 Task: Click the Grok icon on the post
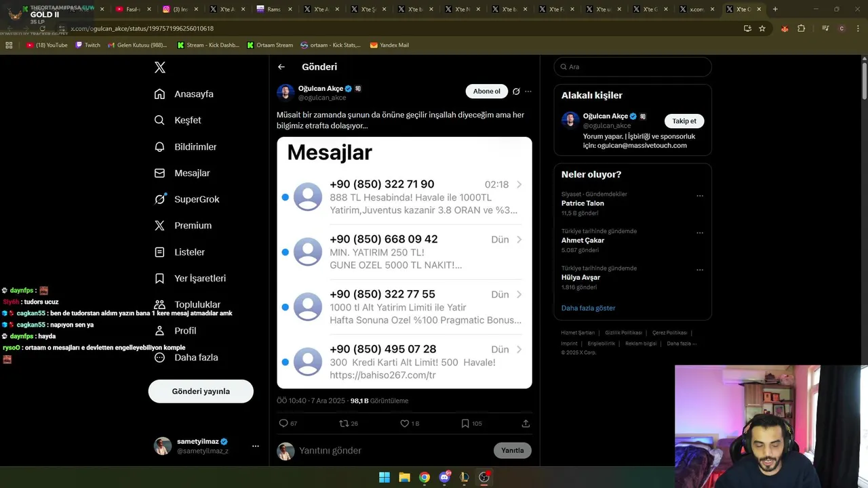point(516,91)
